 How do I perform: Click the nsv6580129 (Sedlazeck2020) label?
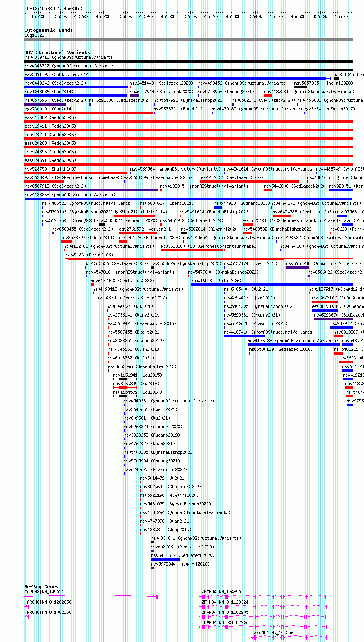point(281,349)
